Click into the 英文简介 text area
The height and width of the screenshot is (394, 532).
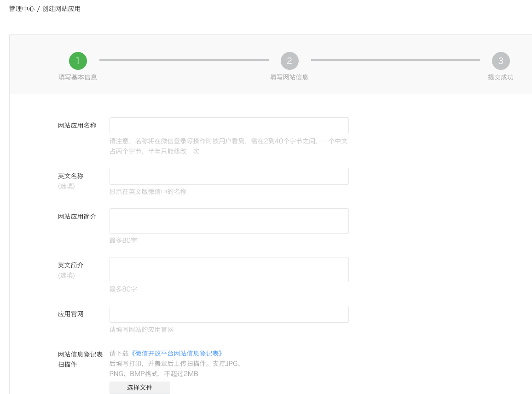click(229, 269)
